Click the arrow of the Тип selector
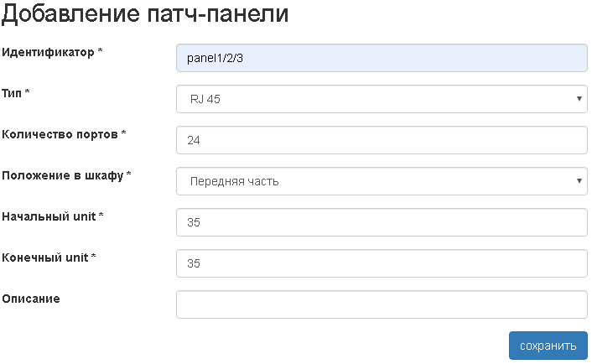 579,99
